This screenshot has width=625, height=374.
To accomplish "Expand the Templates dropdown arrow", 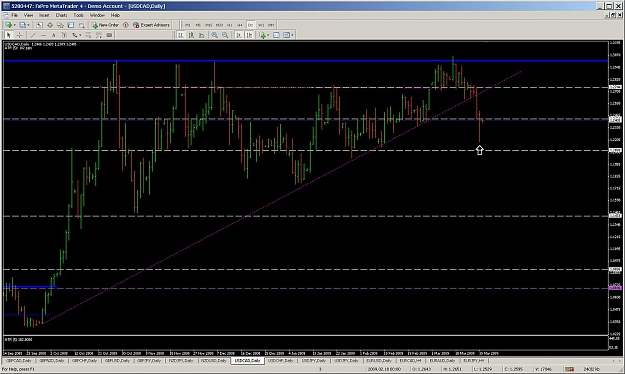I will (292, 35).
